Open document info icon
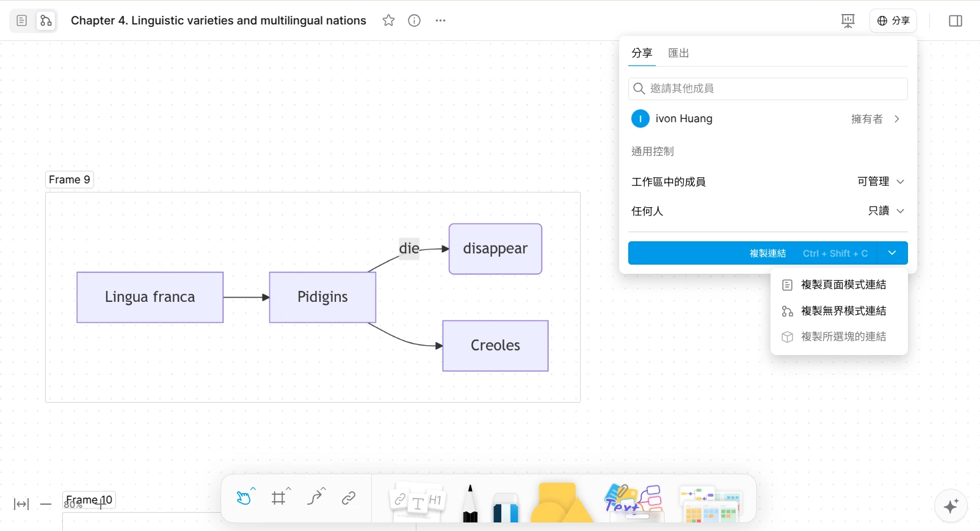Viewport: 980px width, 531px height. pos(414,21)
